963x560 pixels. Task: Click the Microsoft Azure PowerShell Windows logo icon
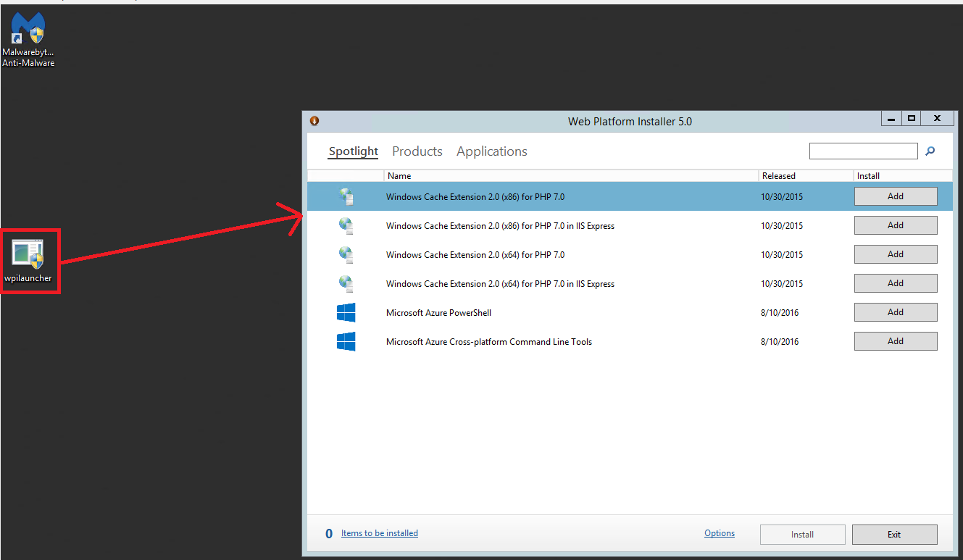pyautogui.click(x=346, y=312)
